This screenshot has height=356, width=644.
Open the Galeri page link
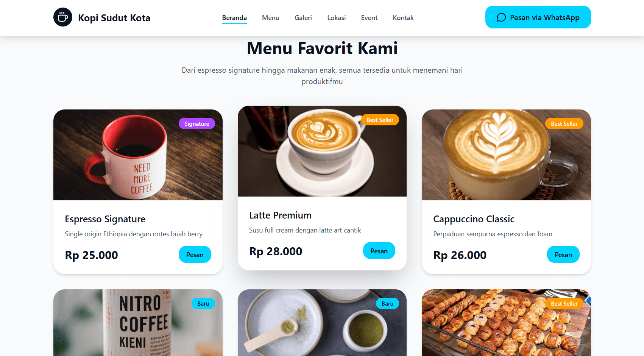click(x=303, y=18)
